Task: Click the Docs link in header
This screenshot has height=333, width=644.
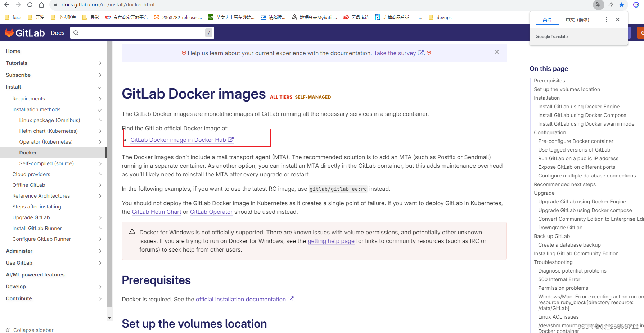Action: [x=58, y=33]
